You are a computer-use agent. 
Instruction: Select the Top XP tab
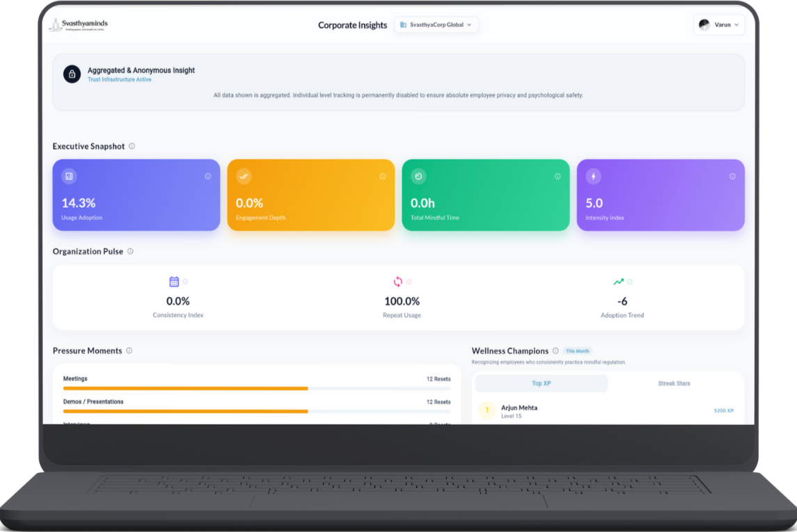541,383
